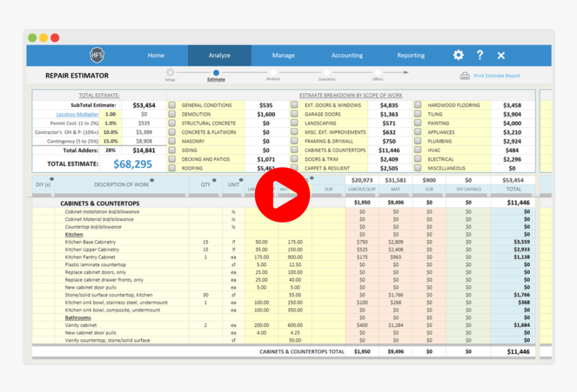Screen dimensions: 577x392
Task: Select the Offers workflow step circle
Action: [x=378, y=72]
